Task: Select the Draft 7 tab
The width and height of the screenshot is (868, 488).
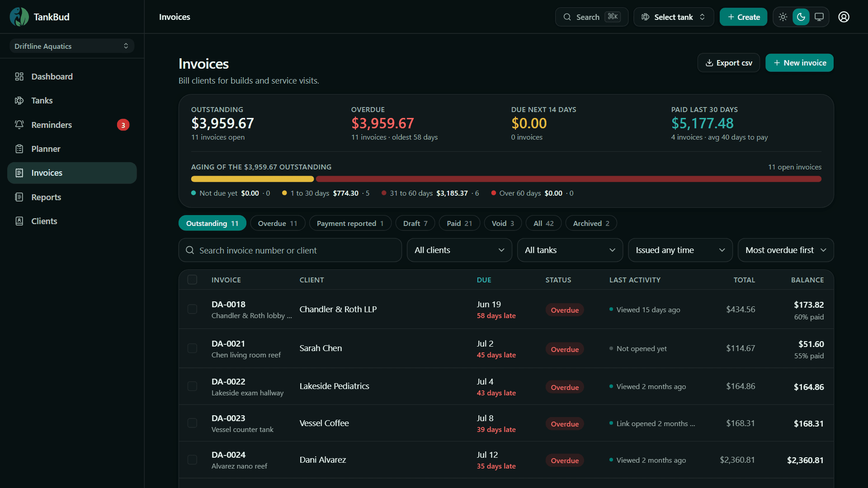Action: 415,223
